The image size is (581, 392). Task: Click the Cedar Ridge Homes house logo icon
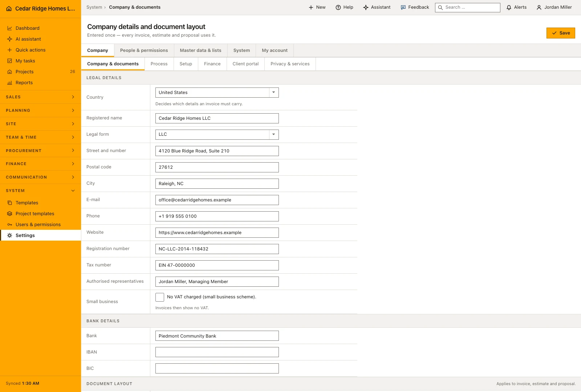9,9
